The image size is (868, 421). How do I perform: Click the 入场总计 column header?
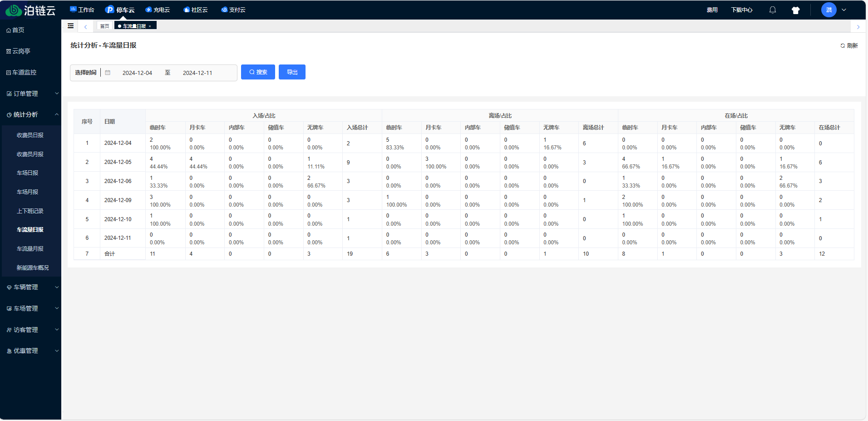(x=357, y=128)
